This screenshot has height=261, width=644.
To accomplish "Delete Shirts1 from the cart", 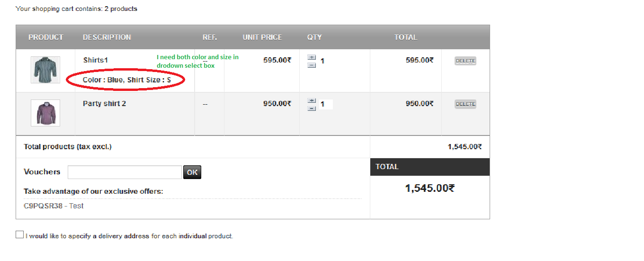I will click(x=465, y=61).
